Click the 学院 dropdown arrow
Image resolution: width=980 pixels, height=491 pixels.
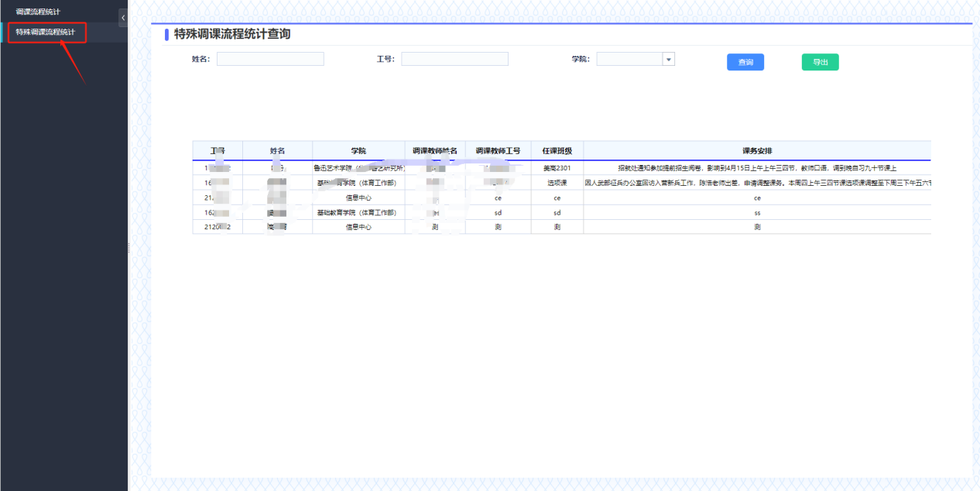pyautogui.click(x=669, y=59)
